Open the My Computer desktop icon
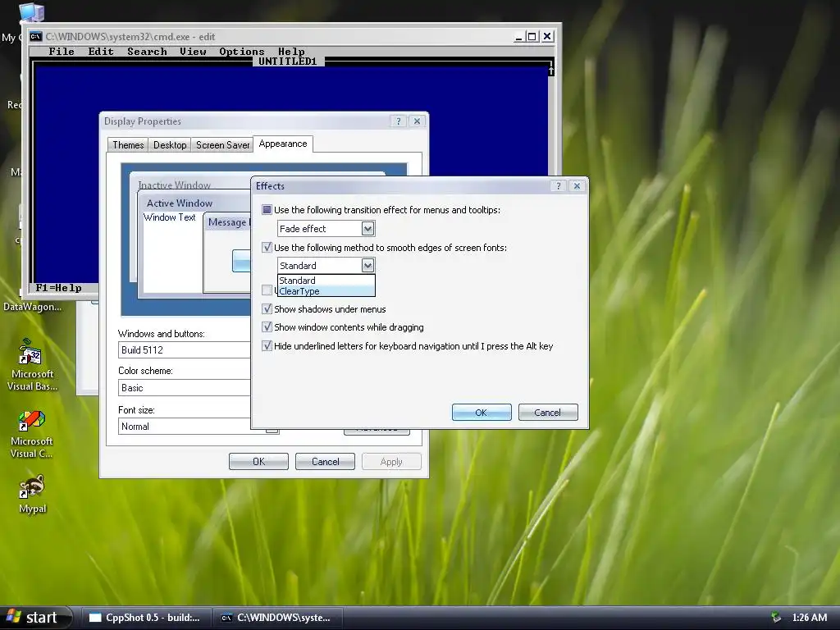 pos(31,11)
